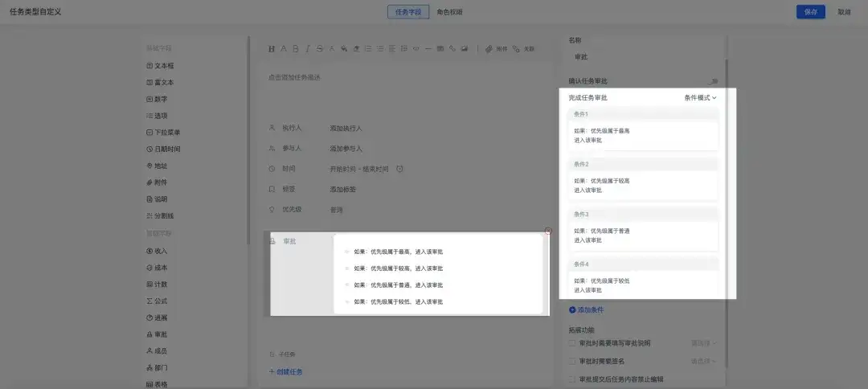
Task: Switch to the 角色权限 tab
Action: coord(449,12)
